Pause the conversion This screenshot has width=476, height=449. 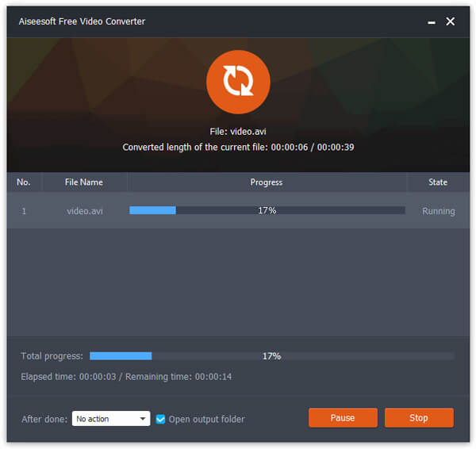(x=343, y=418)
